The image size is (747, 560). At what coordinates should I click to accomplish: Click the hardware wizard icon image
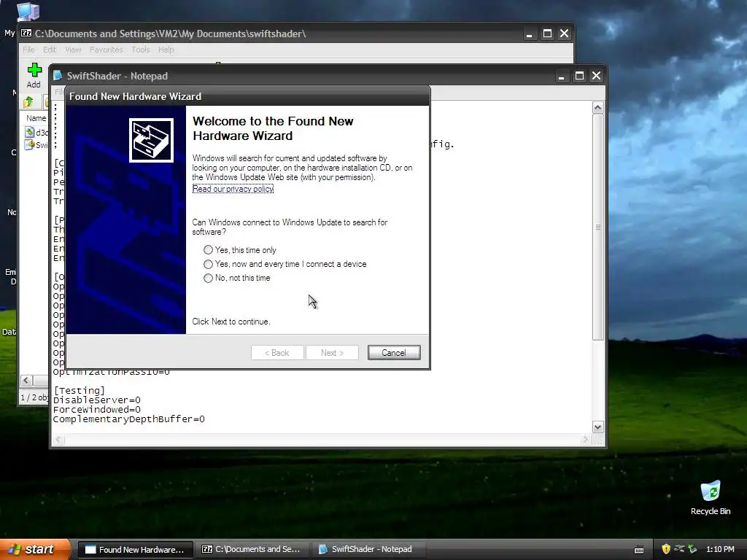pyautogui.click(x=151, y=141)
